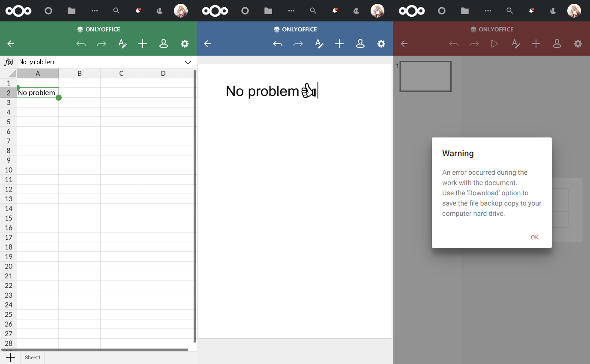
Task: Select the first slide thumbnail
Action: (x=425, y=76)
